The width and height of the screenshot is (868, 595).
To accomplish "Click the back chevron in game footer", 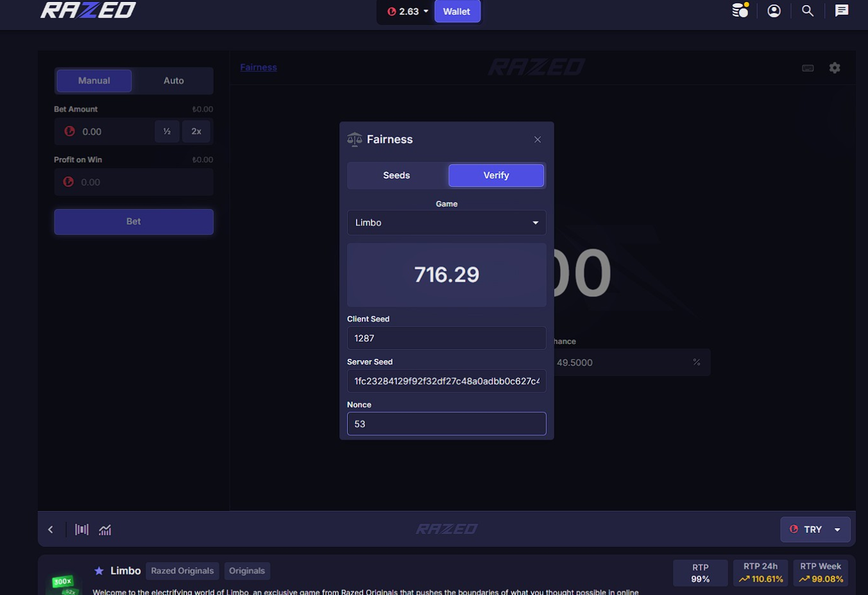I will click(x=51, y=530).
